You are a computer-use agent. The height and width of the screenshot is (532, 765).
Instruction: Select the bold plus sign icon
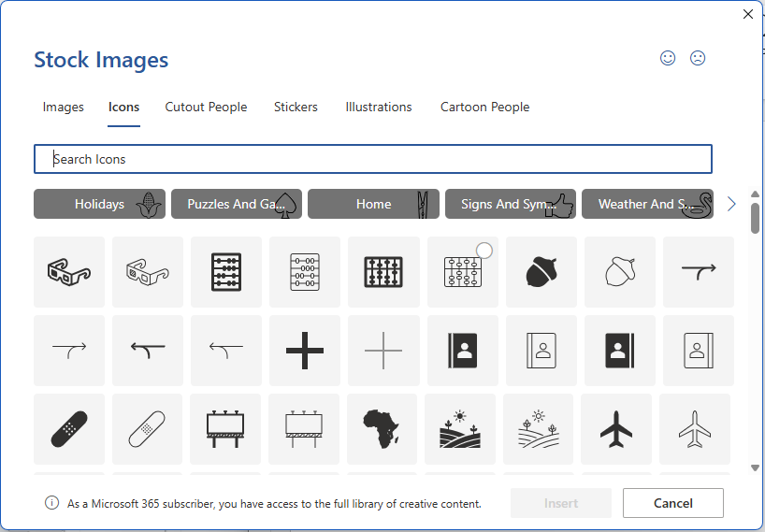[305, 350]
